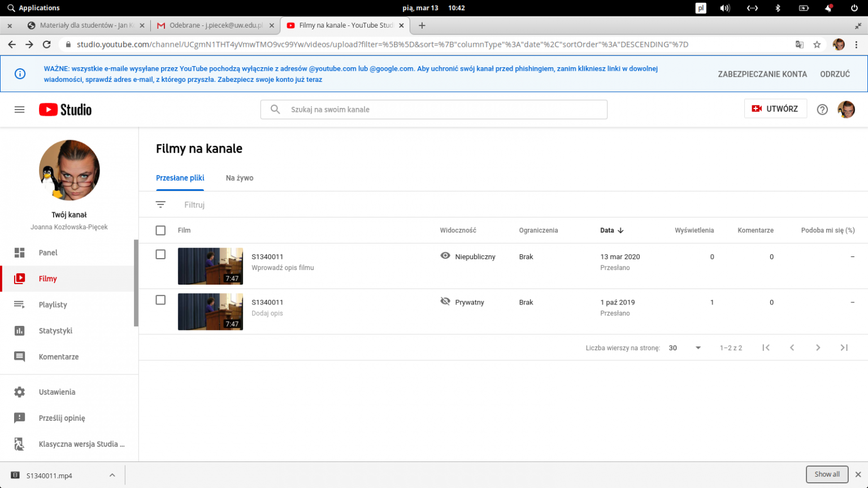
Task: Click ZABEZPIECZANIE KONTA link
Action: (762, 74)
